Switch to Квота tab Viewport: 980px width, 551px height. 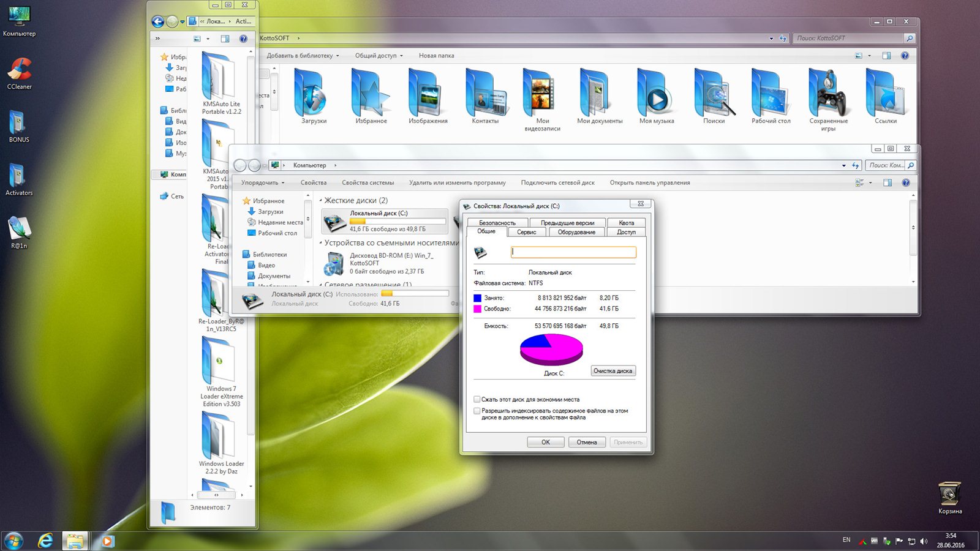point(626,223)
